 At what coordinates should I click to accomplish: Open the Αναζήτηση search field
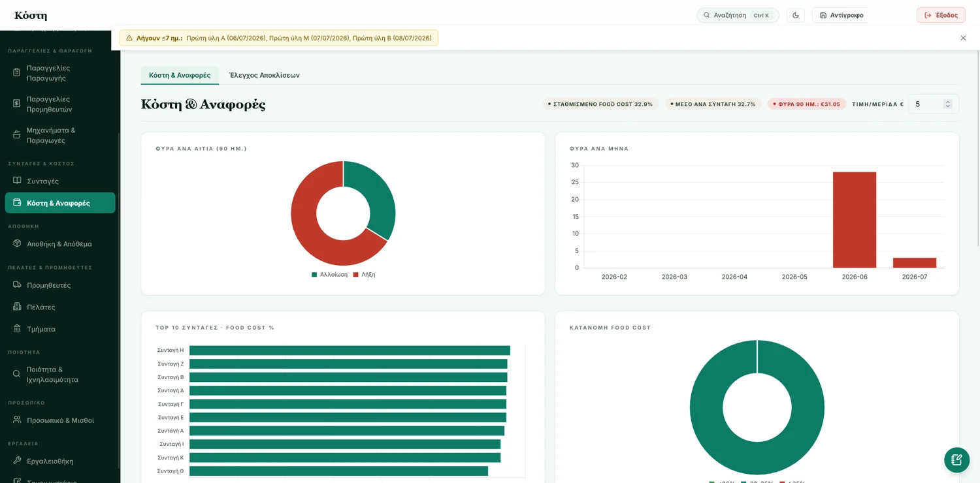pos(738,15)
